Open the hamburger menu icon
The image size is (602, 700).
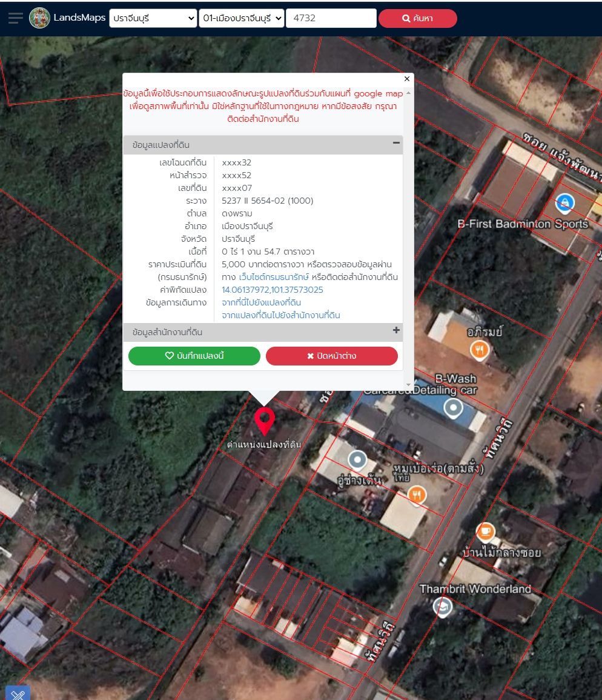tap(16, 18)
